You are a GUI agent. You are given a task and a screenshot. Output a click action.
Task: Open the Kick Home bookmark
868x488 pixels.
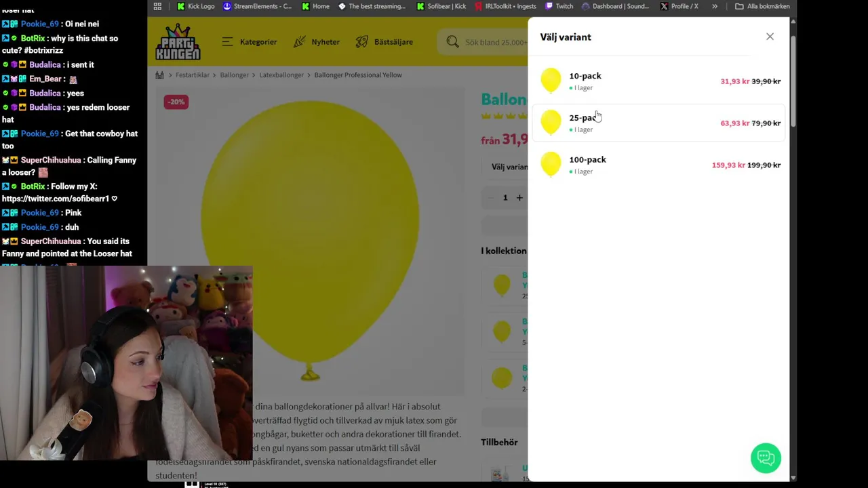(316, 6)
